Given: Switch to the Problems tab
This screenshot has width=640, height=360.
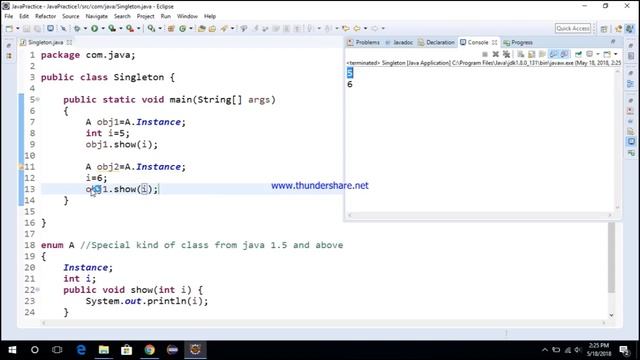Looking at the screenshot, I should (364, 42).
